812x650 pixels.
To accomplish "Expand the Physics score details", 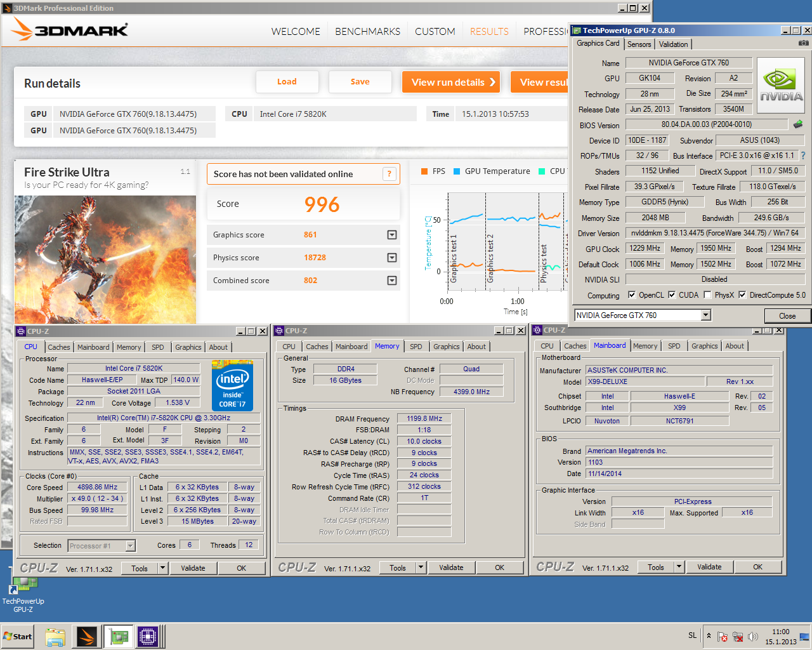I will 392,258.
